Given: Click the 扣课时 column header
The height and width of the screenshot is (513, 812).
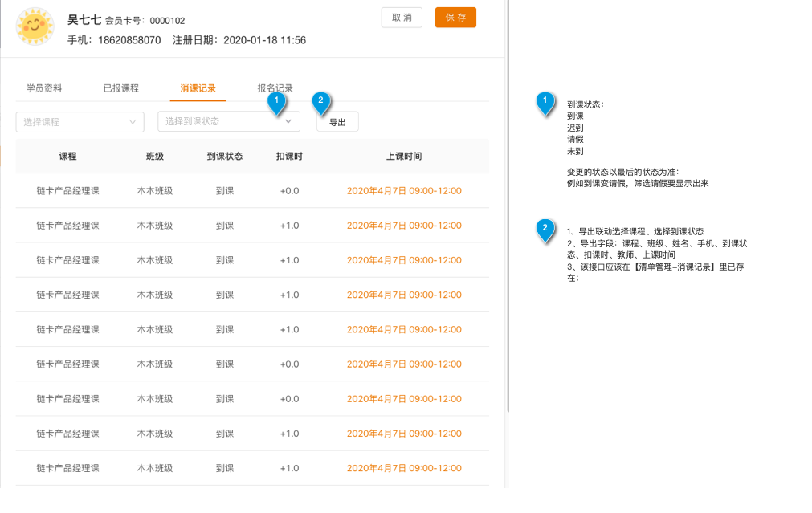Looking at the screenshot, I should [289, 157].
